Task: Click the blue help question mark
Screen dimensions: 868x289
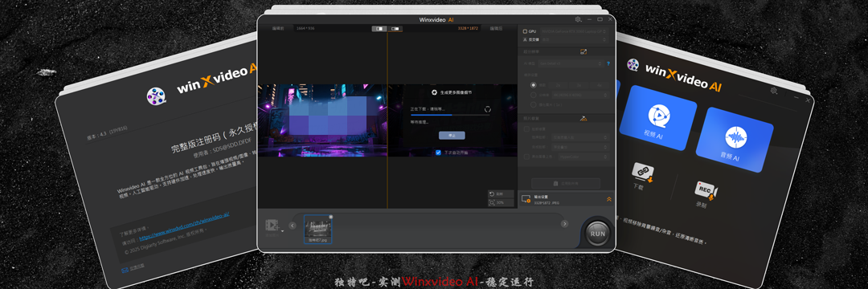Action: (608, 64)
